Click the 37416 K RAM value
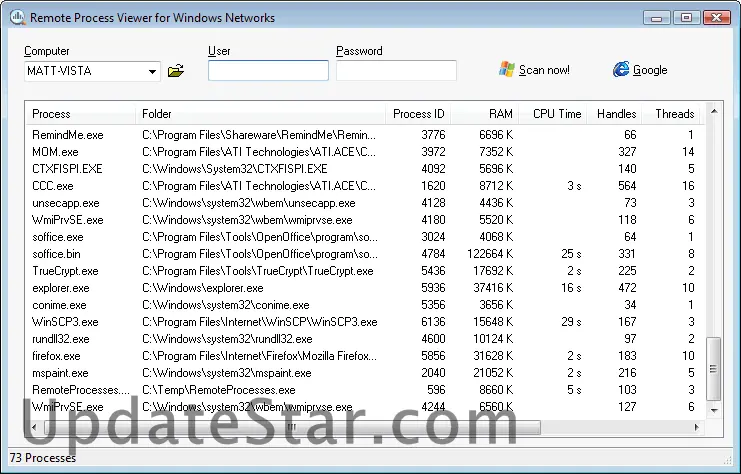Image resolution: width=741 pixels, height=474 pixels. click(493, 288)
